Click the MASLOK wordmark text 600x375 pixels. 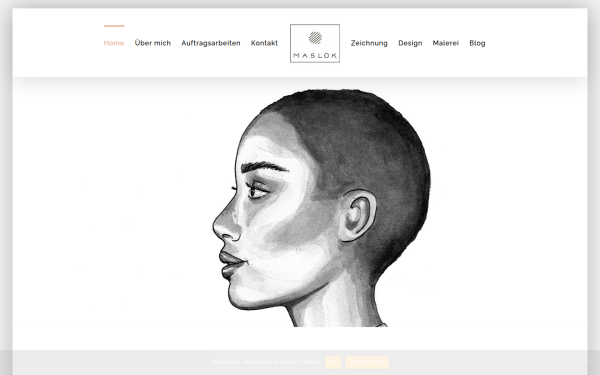point(315,55)
